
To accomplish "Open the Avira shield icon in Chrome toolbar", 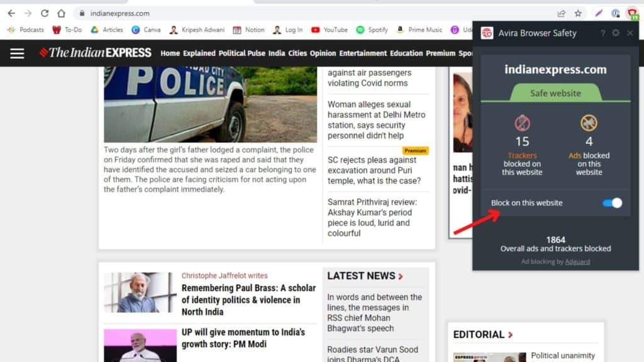I will (633, 13).
